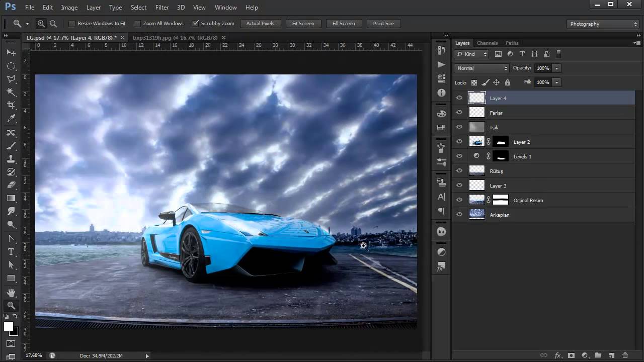
Task: Click the Fit Screen button
Action: click(x=303, y=24)
